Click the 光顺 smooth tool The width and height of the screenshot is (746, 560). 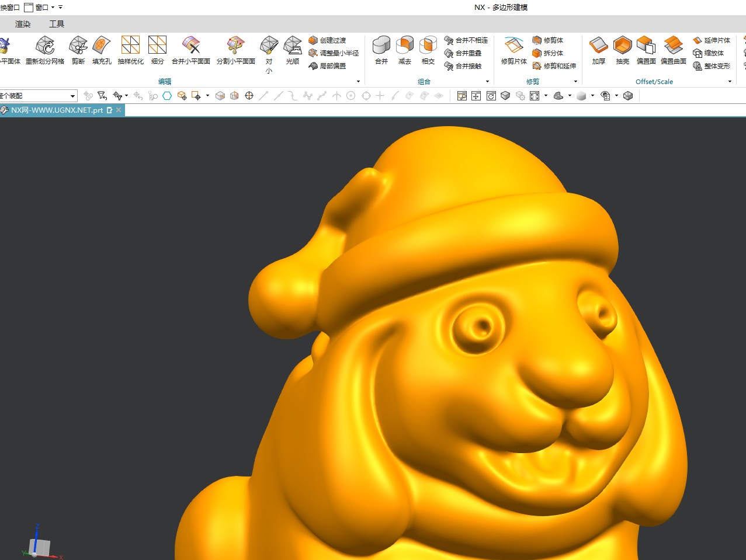[293, 50]
